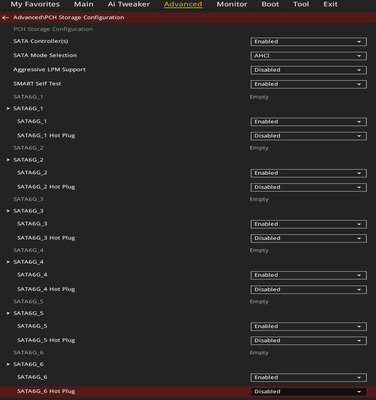The height and width of the screenshot is (400, 376).
Task: Expand the SATA6G_3 submenu arrow
Action: (8, 211)
